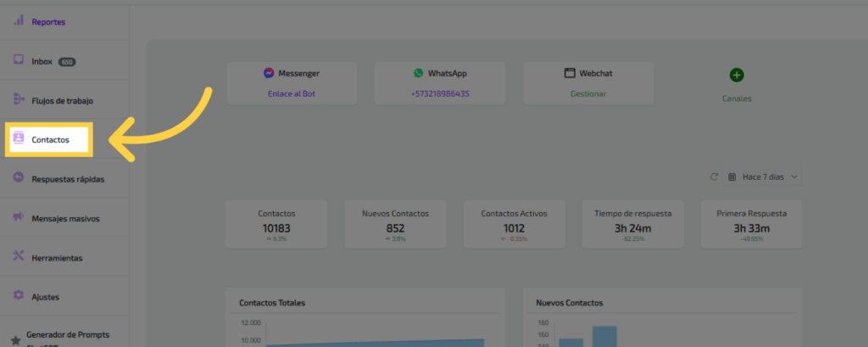Open the Herramientas tools icon

point(19,257)
